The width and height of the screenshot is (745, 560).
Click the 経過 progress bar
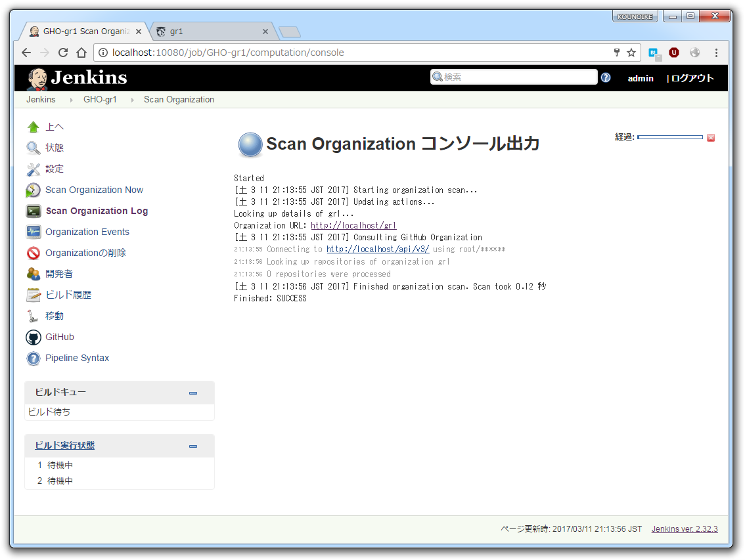click(670, 137)
